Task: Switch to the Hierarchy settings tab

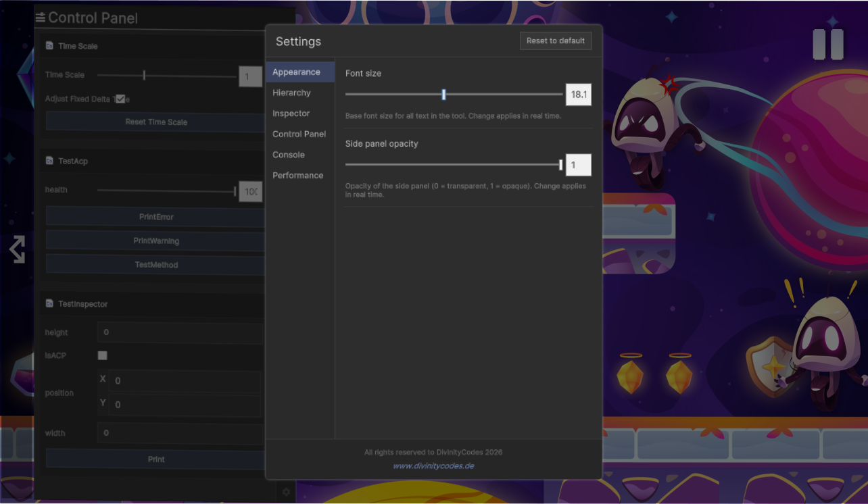Action: pos(291,93)
